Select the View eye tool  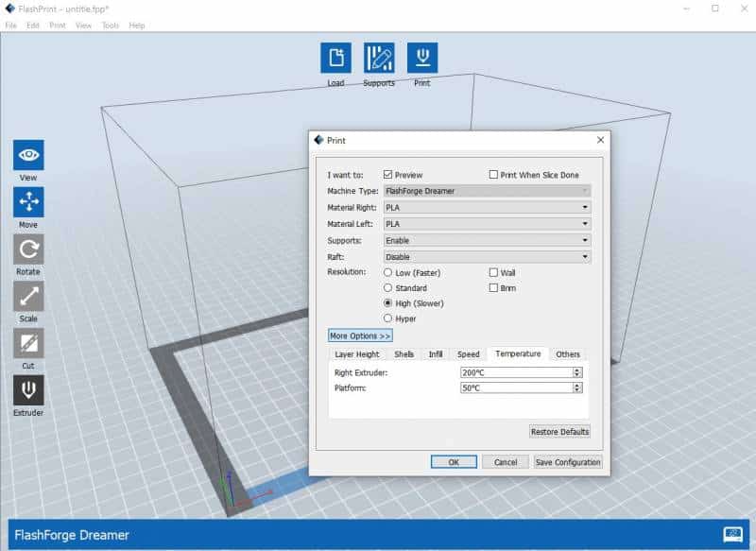pyautogui.click(x=28, y=155)
